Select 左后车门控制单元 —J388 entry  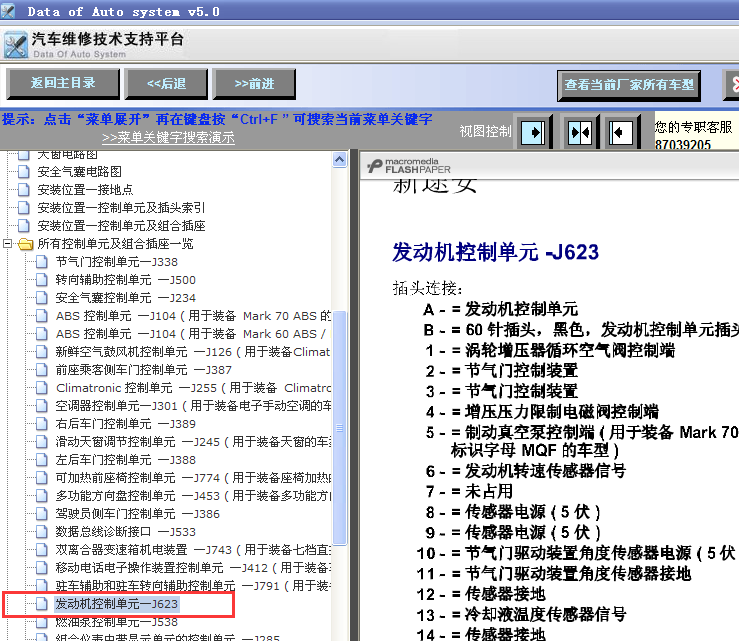click(x=125, y=460)
